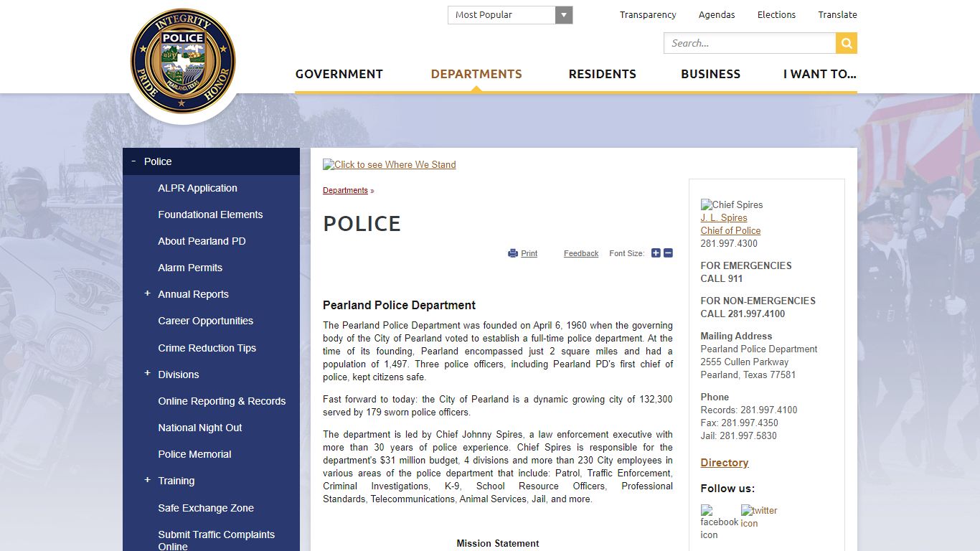Click the Transparency top link

(648, 14)
